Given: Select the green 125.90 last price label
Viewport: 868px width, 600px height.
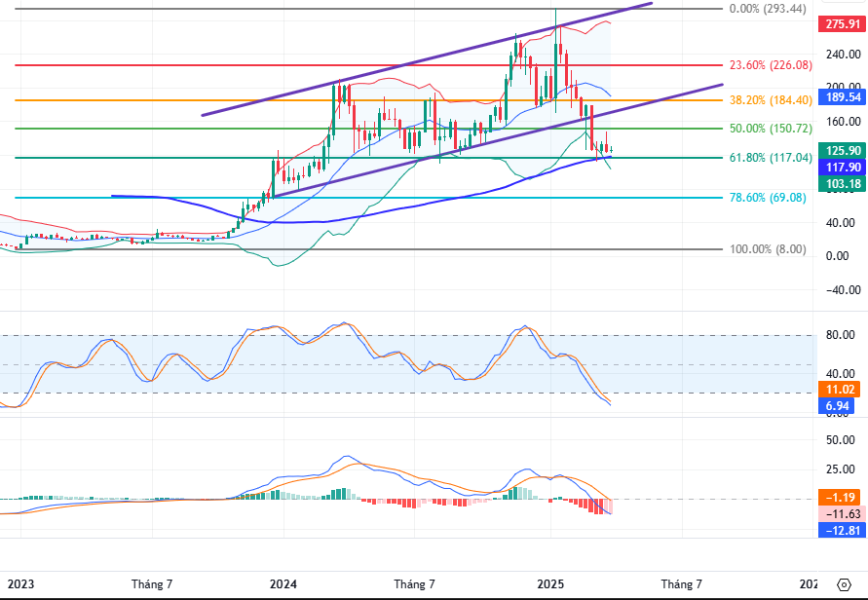Looking at the screenshot, I should click(x=842, y=150).
